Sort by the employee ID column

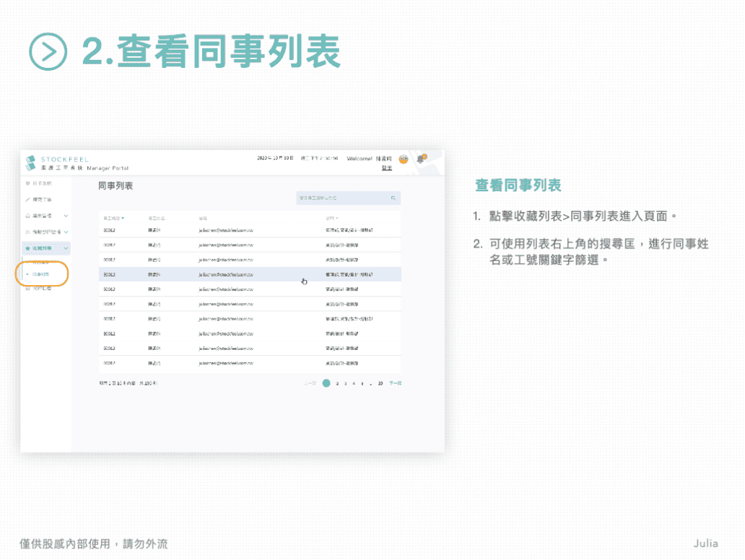[x=114, y=217]
